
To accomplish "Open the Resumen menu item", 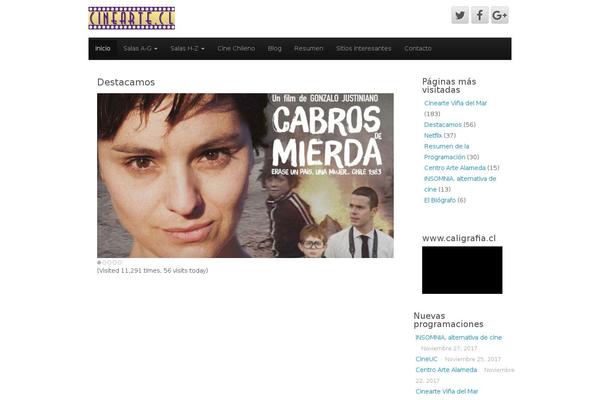I will click(308, 49).
